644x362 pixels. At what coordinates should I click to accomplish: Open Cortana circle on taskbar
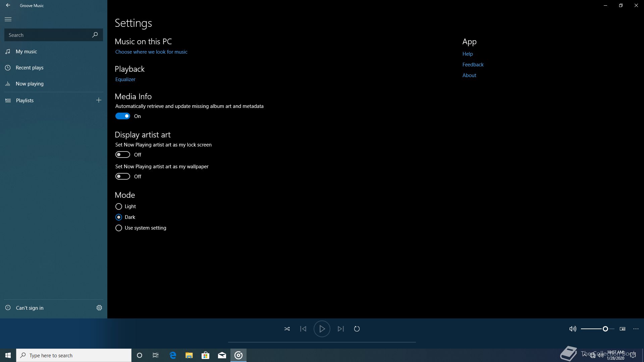point(140,355)
